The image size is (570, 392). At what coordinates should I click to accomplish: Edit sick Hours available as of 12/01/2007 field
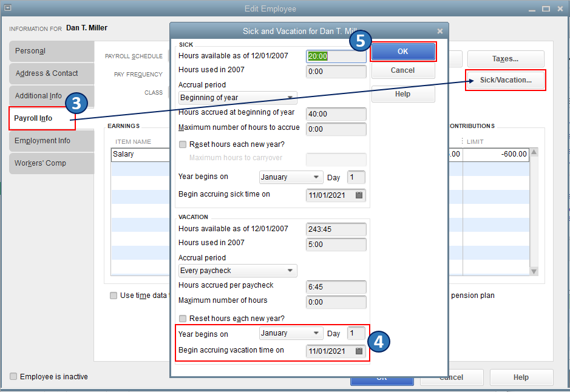(336, 56)
